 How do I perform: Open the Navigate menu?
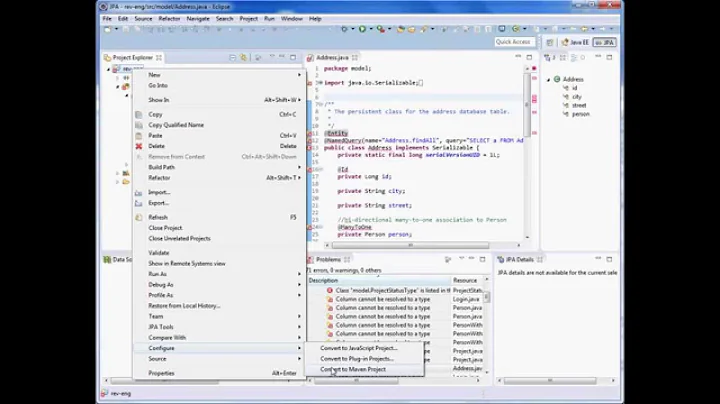[x=198, y=19]
